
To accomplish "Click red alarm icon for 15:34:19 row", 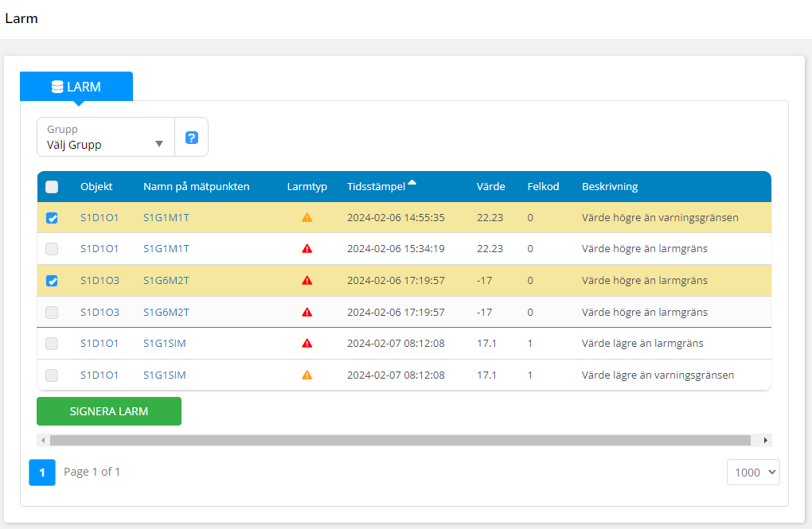I will (306, 249).
